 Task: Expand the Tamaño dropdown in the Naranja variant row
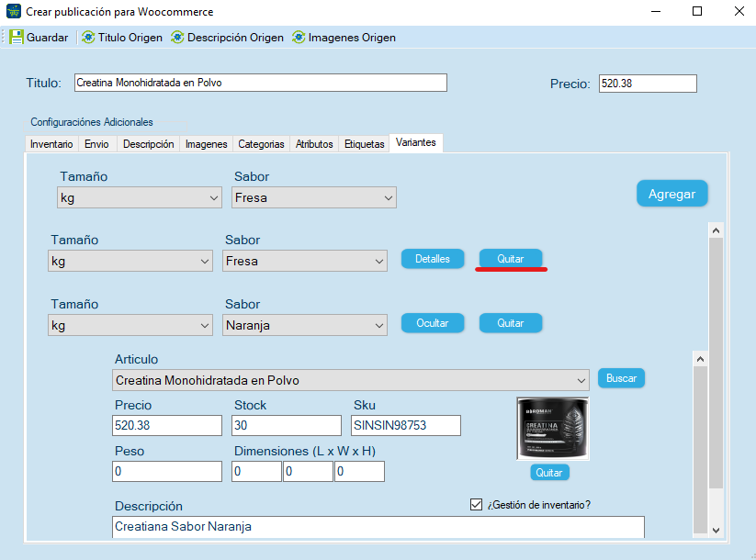[130, 325]
